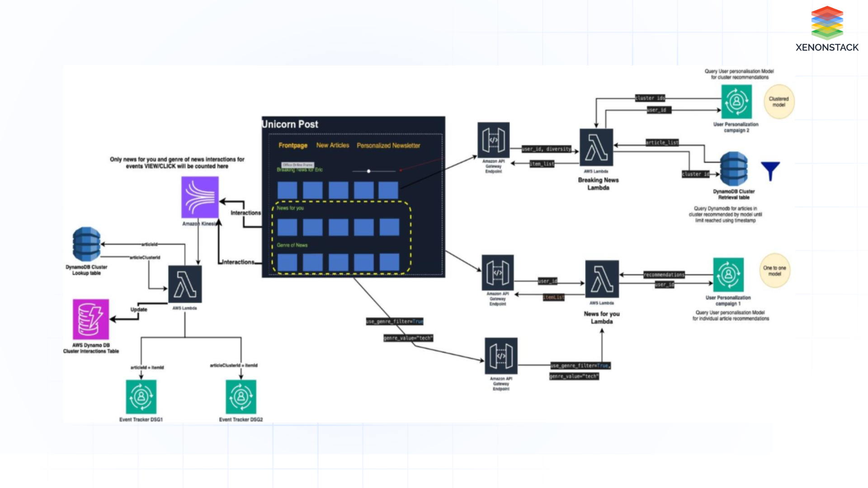Viewport: 868px width, 488px height.
Task: Select DynamoDB Cluster Retrieval table icon
Action: point(734,169)
